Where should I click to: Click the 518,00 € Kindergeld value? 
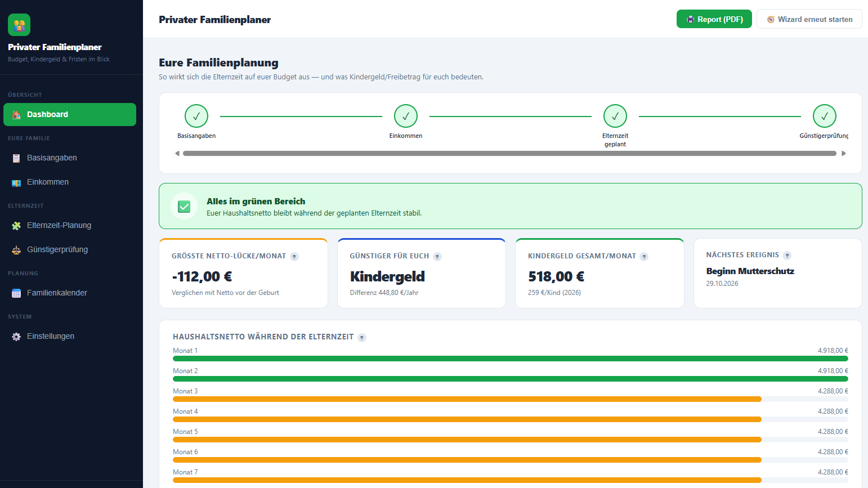[x=556, y=276]
